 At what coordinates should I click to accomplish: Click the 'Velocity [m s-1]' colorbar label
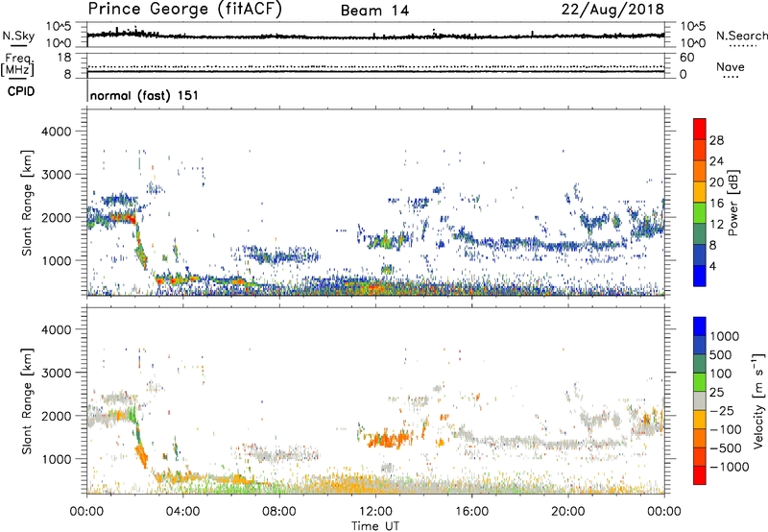click(x=758, y=400)
